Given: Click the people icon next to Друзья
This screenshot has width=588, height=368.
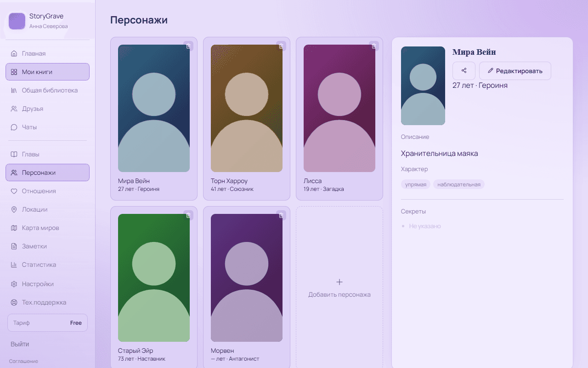Looking at the screenshot, I should coord(14,109).
